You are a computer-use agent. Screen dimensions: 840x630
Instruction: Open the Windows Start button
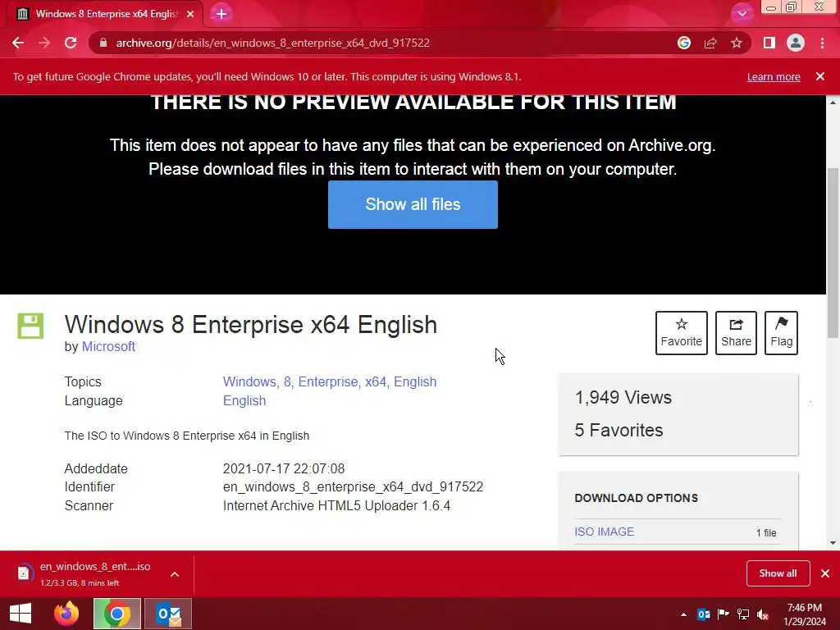tap(21, 614)
